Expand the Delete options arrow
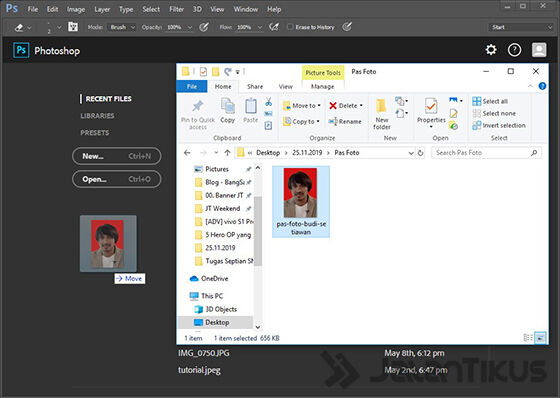 point(361,106)
